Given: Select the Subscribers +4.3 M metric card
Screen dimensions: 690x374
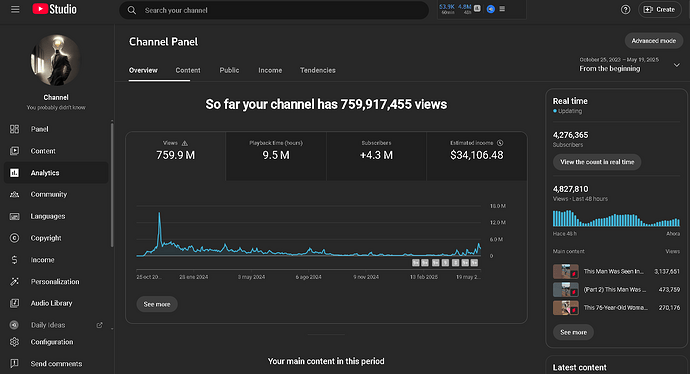Looking at the screenshot, I should coord(376,156).
